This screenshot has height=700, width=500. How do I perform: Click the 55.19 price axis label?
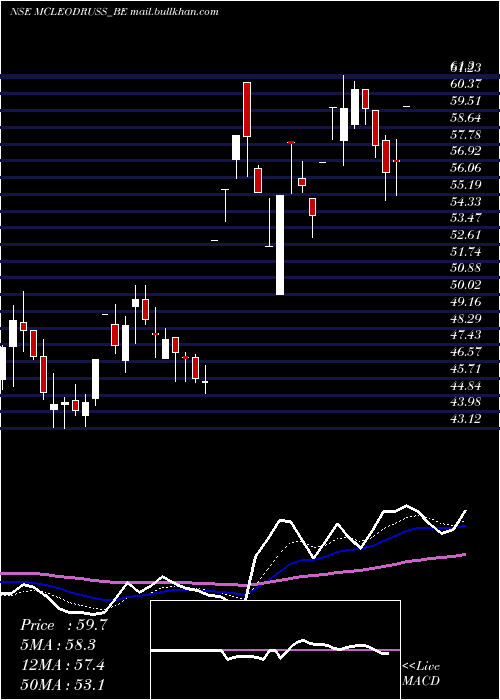pos(465,185)
